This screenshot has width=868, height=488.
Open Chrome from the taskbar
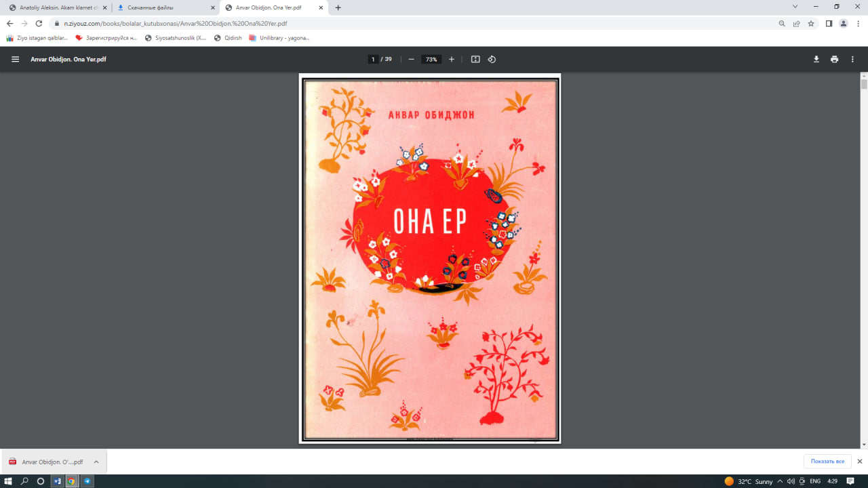(71, 481)
